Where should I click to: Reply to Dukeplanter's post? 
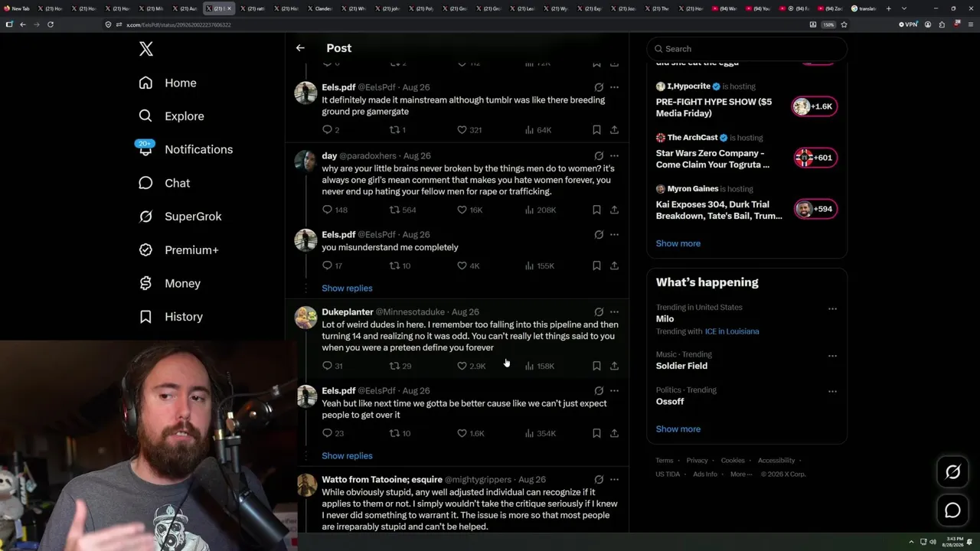(x=332, y=366)
